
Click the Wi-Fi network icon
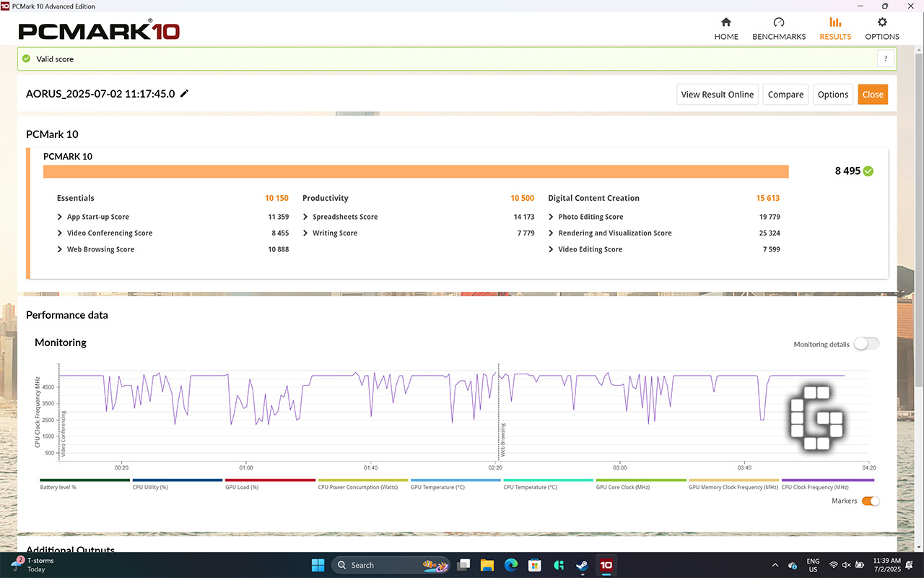[834, 565]
